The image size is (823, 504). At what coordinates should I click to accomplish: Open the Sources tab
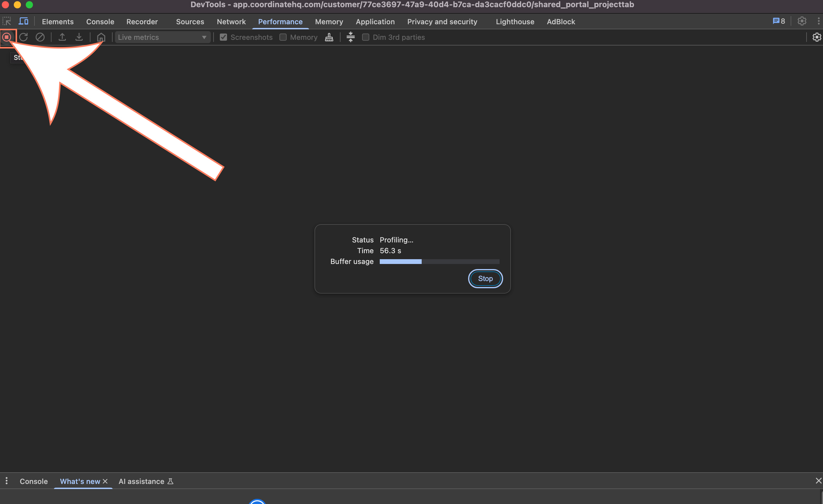pyautogui.click(x=190, y=22)
